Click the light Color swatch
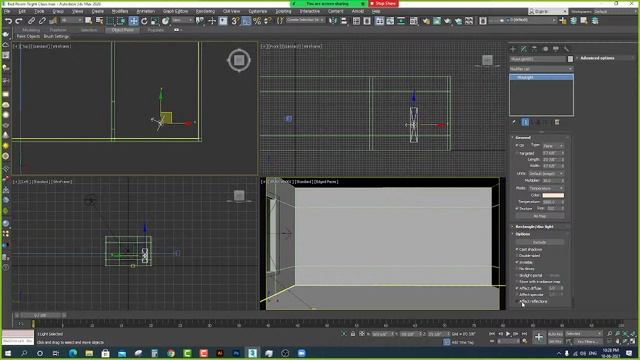 553,195
